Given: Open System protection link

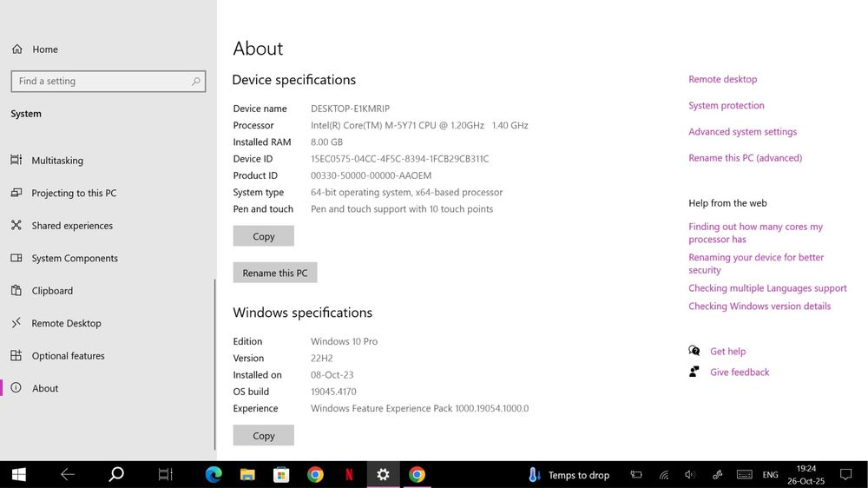Looking at the screenshot, I should click(x=727, y=105).
